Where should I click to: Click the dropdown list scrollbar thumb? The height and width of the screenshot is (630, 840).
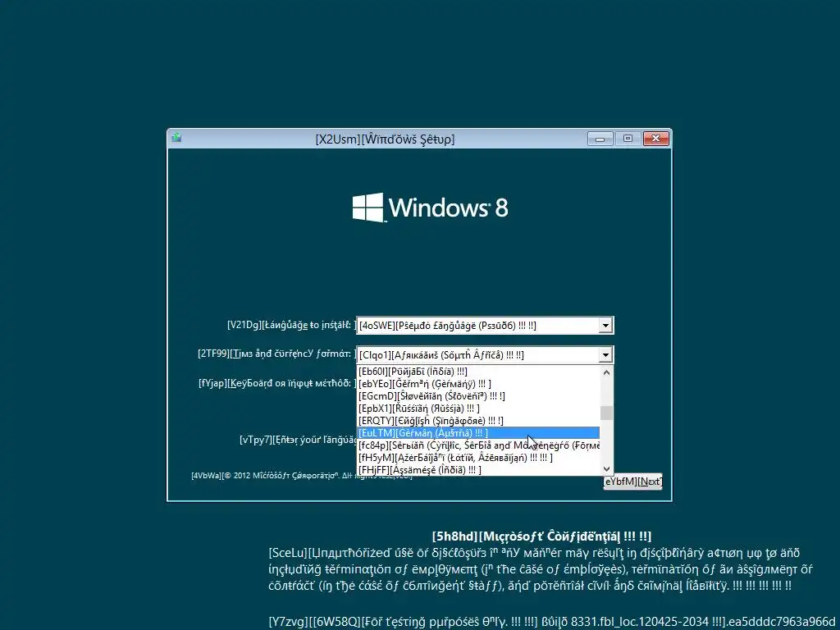[x=606, y=413]
